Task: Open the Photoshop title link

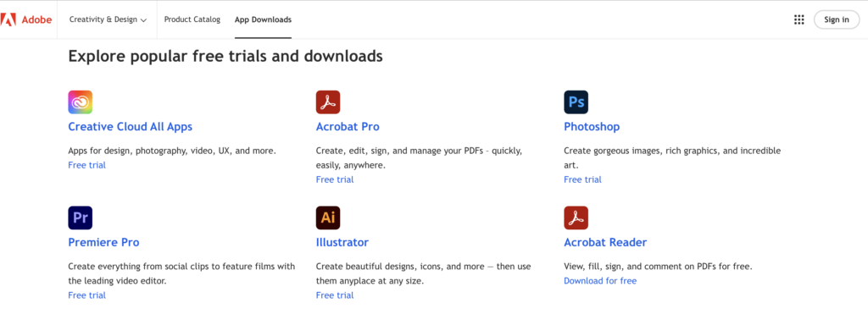Action: click(592, 127)
